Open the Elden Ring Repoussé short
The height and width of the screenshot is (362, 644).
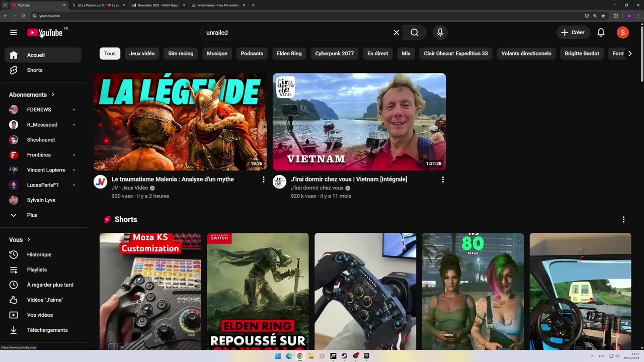point(258,292)
